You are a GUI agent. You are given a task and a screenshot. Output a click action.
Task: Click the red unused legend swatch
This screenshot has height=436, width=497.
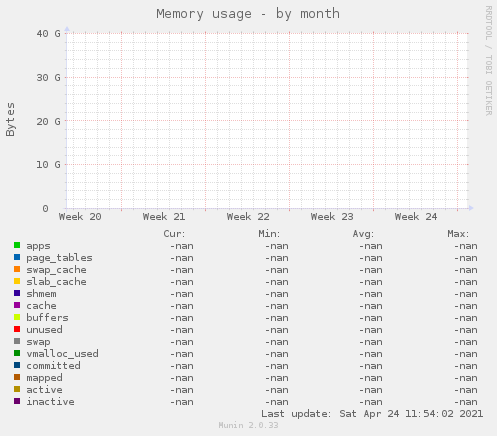pyautogui.click(x=17, y=329)
